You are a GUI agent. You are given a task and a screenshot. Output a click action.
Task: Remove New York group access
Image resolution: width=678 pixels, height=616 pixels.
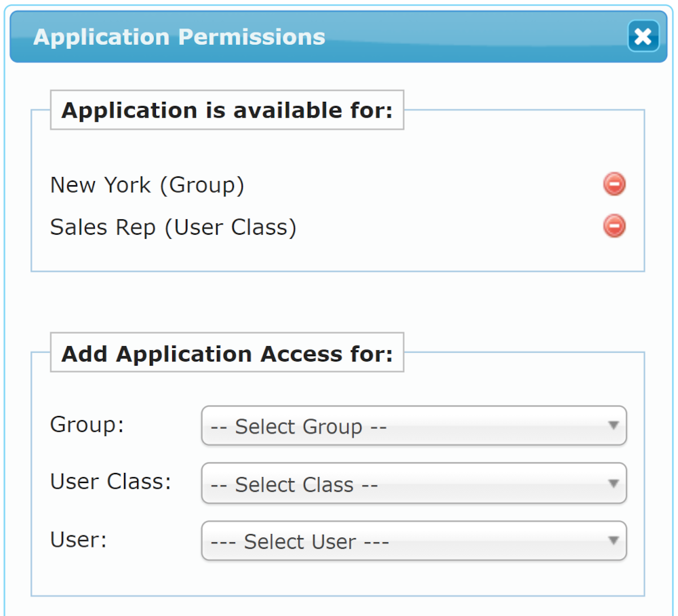pyautogui.click(x=614, y=184)
